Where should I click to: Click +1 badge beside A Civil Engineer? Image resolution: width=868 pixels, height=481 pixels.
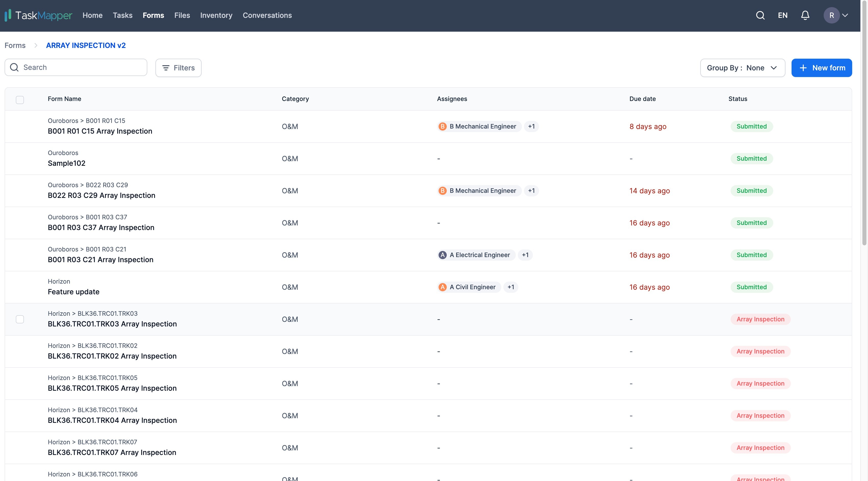pyautogui.click(x=510, y=287)
